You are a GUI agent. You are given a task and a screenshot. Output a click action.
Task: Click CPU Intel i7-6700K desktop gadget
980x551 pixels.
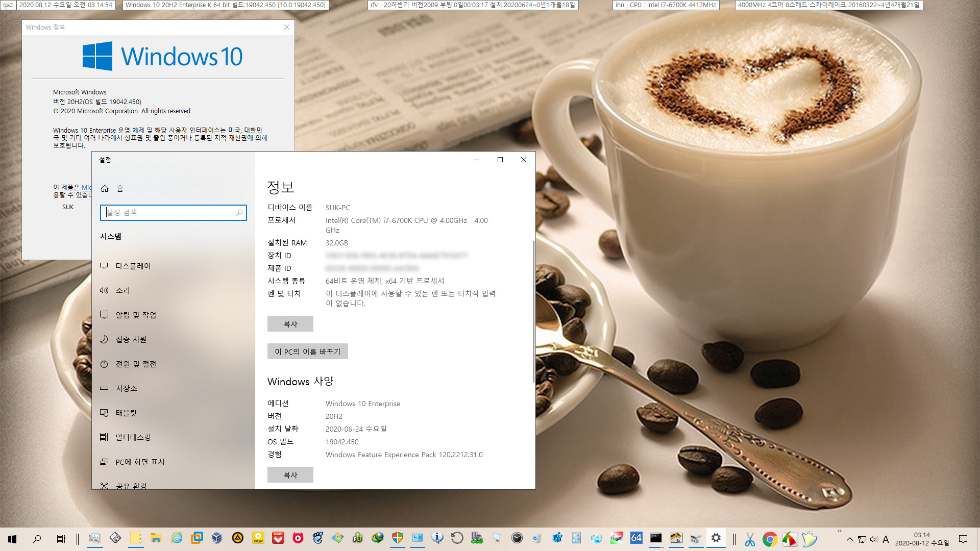[x=673, y=5]
